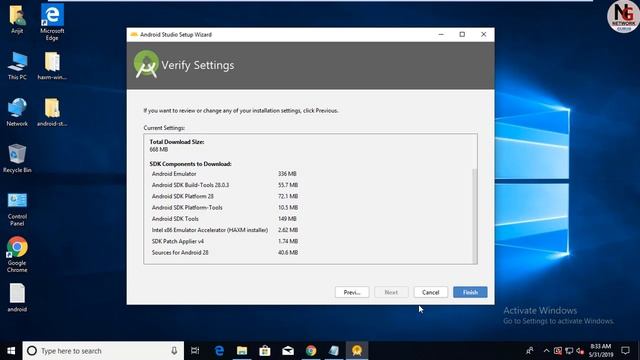
Task: Select Intel x86 Emulator Accelerator row
Action: [224, 230]
